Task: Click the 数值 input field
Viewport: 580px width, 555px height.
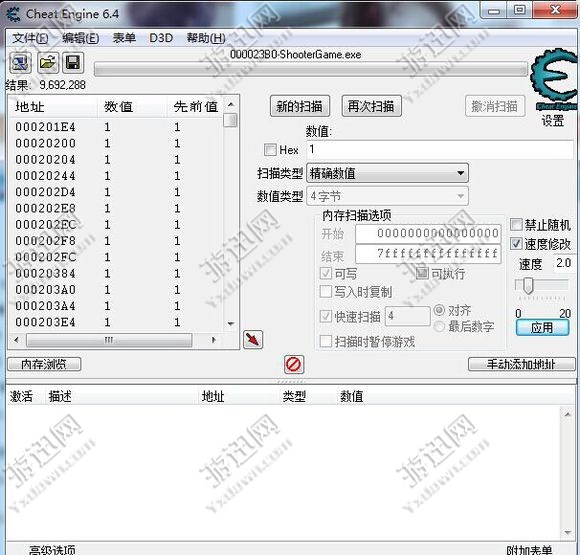Action: pos(440,149)
